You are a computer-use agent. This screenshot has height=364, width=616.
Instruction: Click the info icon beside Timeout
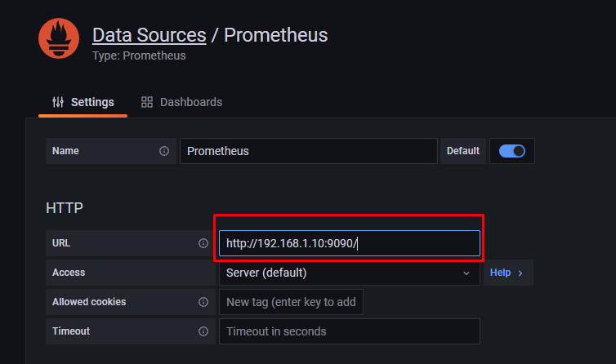coord(203,331)
